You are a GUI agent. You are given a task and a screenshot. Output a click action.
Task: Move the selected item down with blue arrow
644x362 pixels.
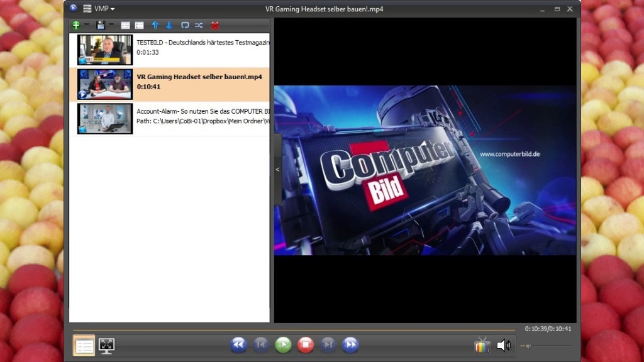[169, 25]
